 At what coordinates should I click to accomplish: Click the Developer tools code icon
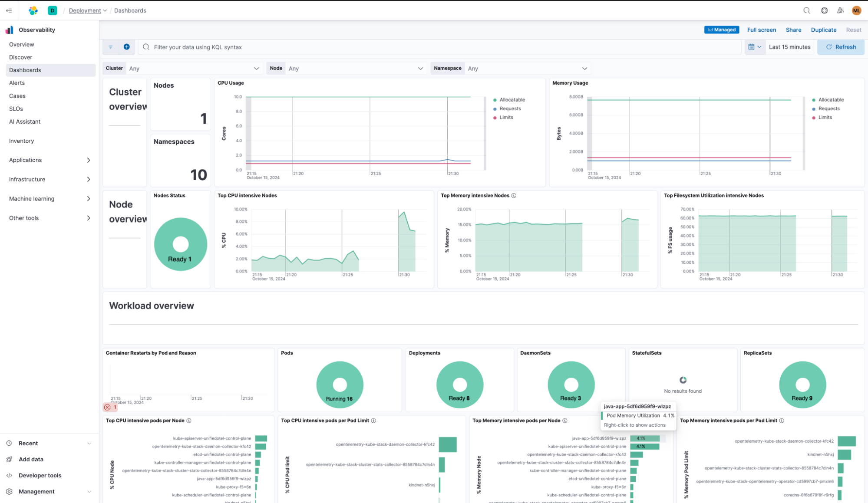9,475
